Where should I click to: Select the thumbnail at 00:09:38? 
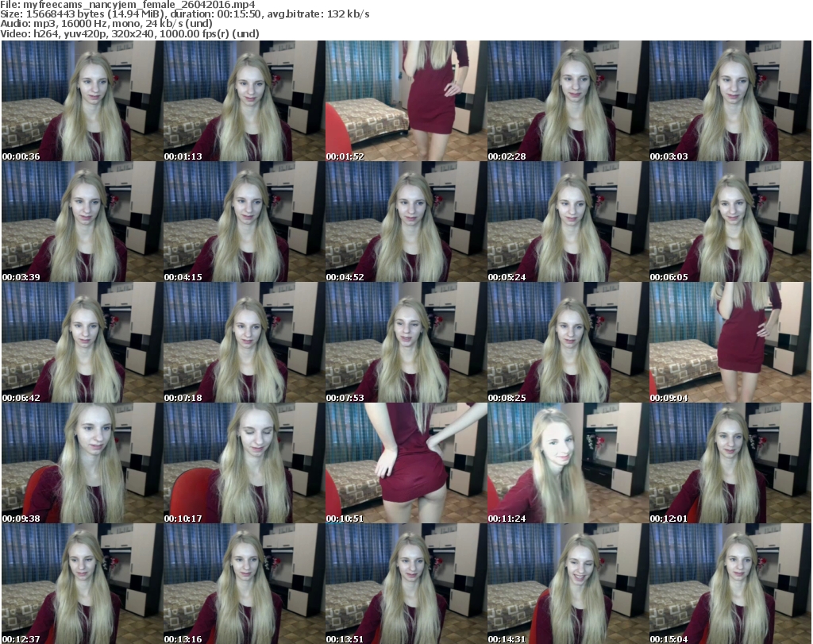(83, 463)
